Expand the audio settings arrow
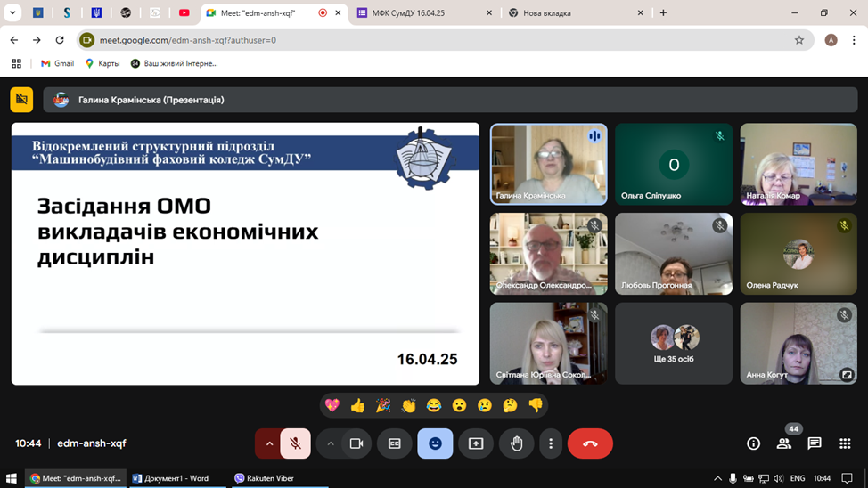Screen dimensions: 868x488 click(x=269, y=443)
